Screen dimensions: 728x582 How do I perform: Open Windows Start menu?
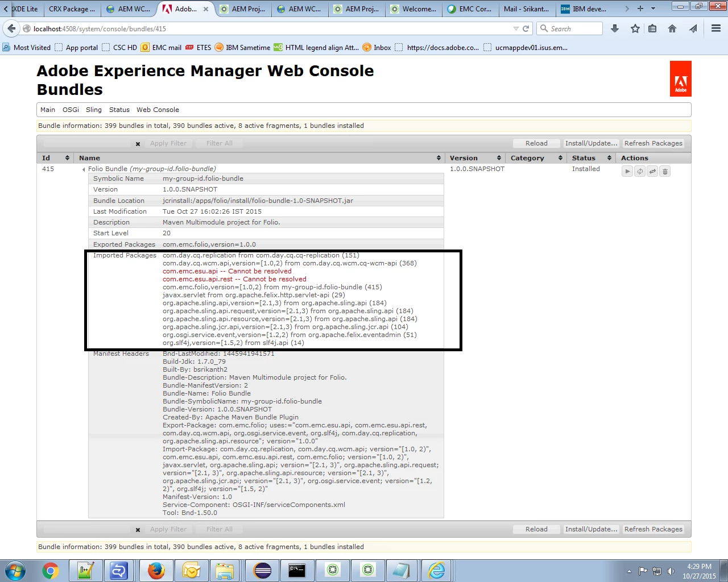(15, 571)
